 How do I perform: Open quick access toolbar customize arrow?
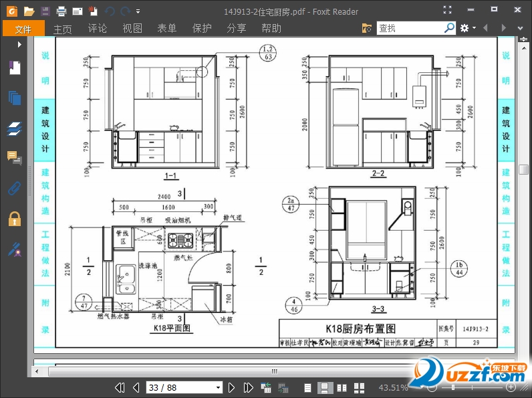click(138, 11)
